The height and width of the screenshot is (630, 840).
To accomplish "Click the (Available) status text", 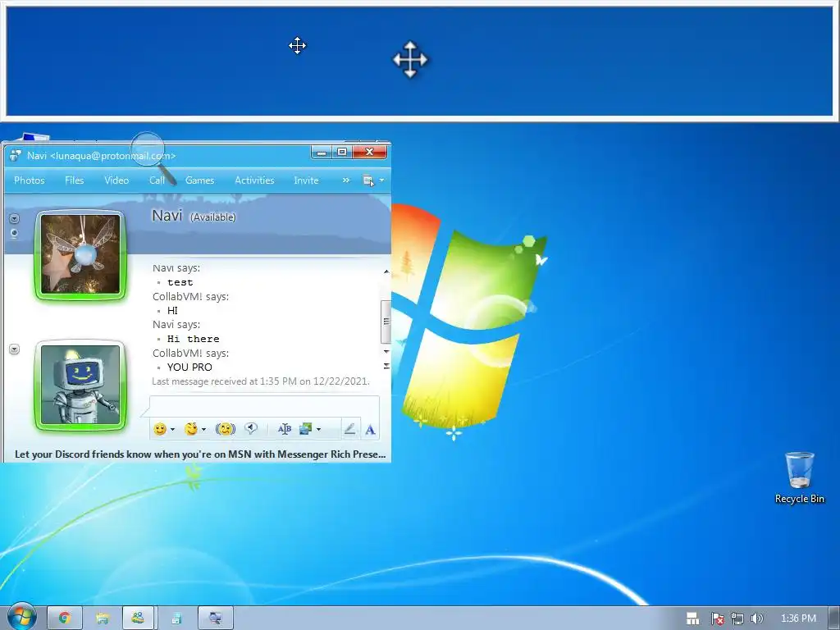I will [213, 217].
